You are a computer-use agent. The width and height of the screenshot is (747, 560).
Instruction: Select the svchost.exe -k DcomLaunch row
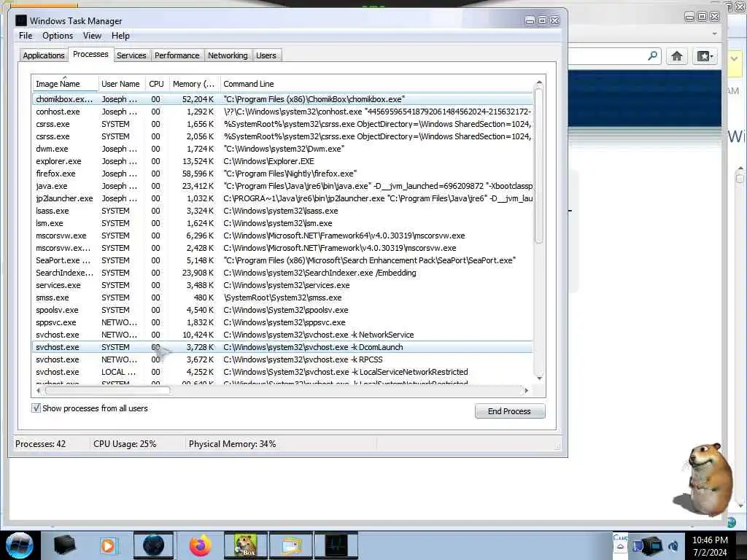[283, 346]
